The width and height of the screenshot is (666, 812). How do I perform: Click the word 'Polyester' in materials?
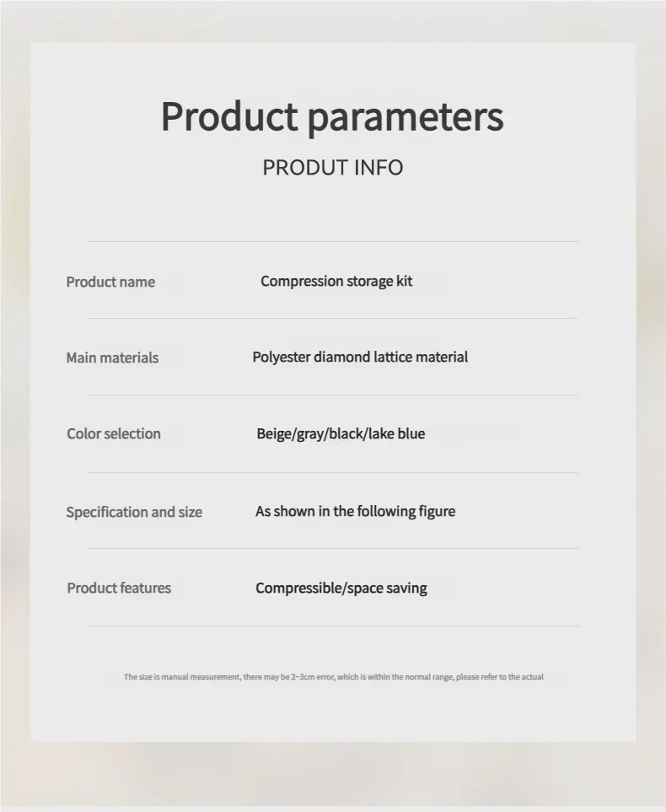coord(282,358)
